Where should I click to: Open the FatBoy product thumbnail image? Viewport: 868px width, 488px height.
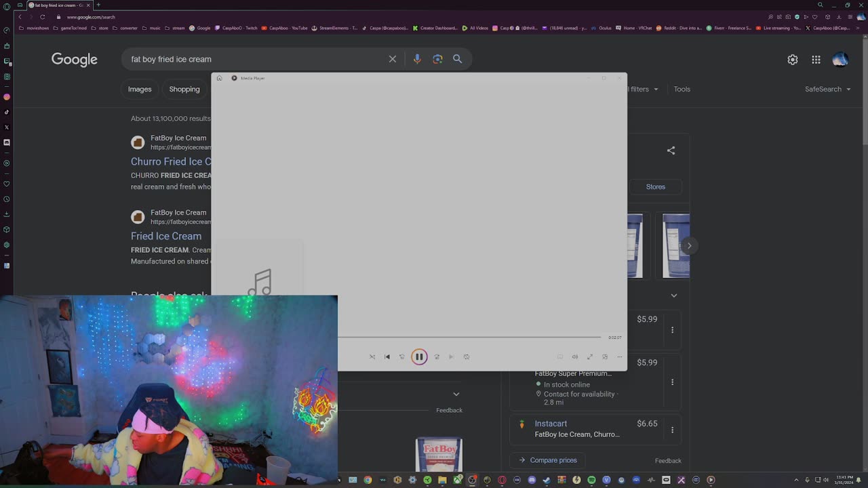pyautogui.click(x=439, y=454)
